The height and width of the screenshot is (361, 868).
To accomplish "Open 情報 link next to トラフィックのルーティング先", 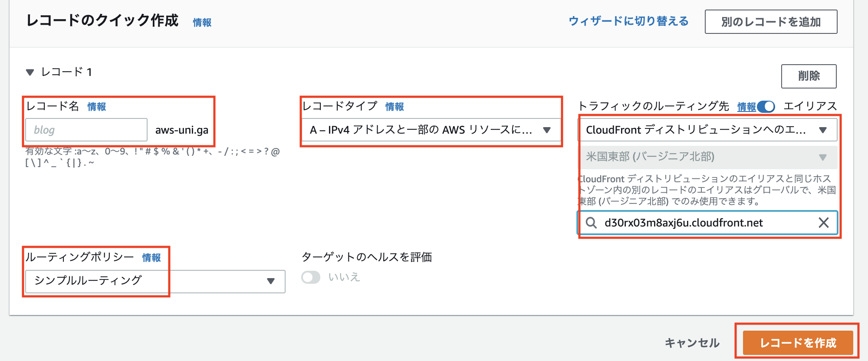I will tap(746, 107).
